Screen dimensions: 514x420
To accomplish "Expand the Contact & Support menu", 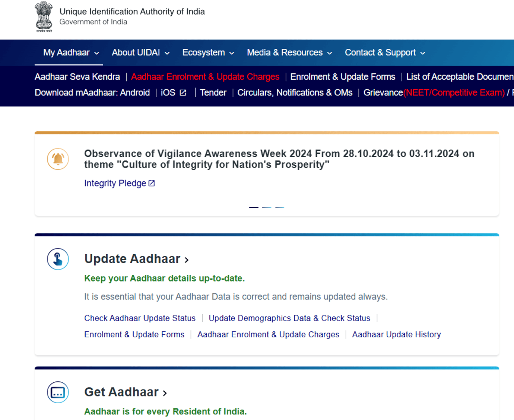I will 385,53.
